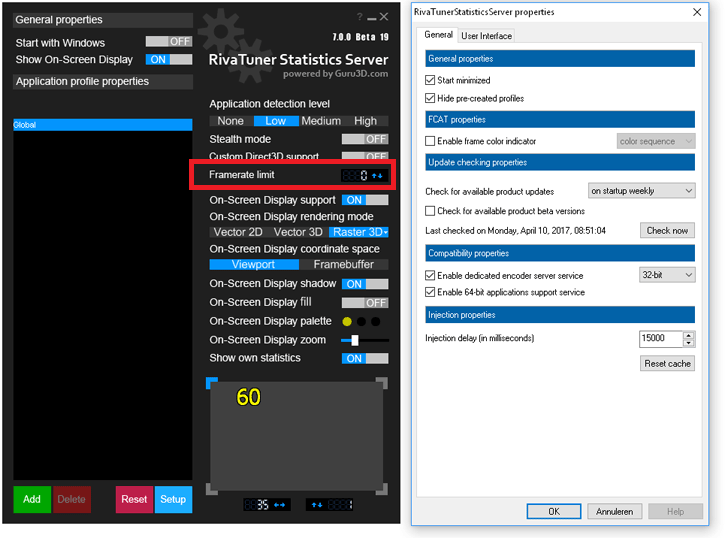The height and width of the screenshot is (538, 725).
Task: Open the update check frequency dropdown
Action: [x=641, y=191]
